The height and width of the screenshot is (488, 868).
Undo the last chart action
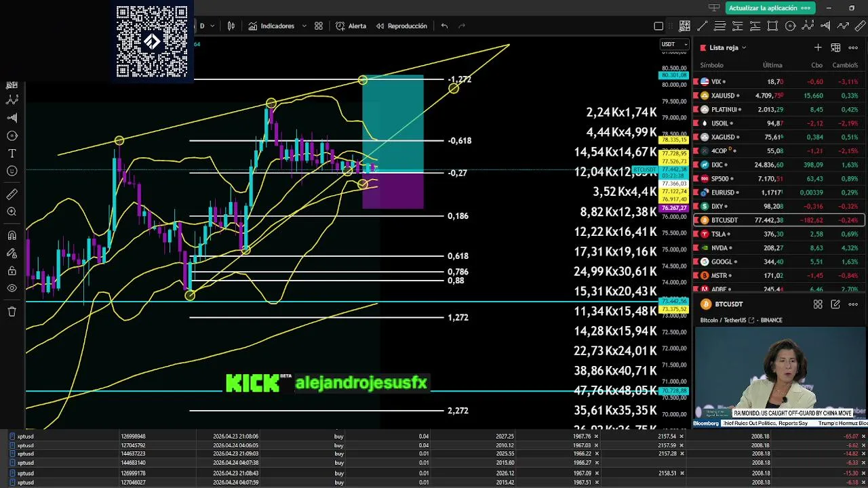tap(444, 26)
